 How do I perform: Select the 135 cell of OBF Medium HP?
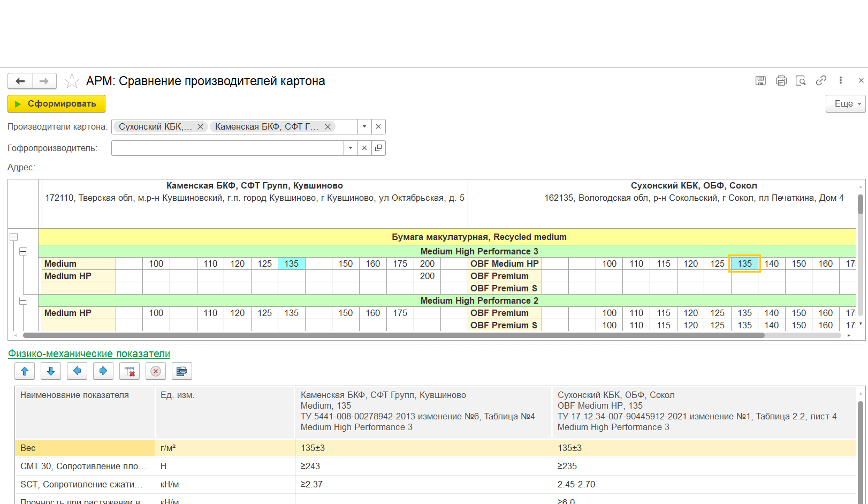tap(744, 264)
